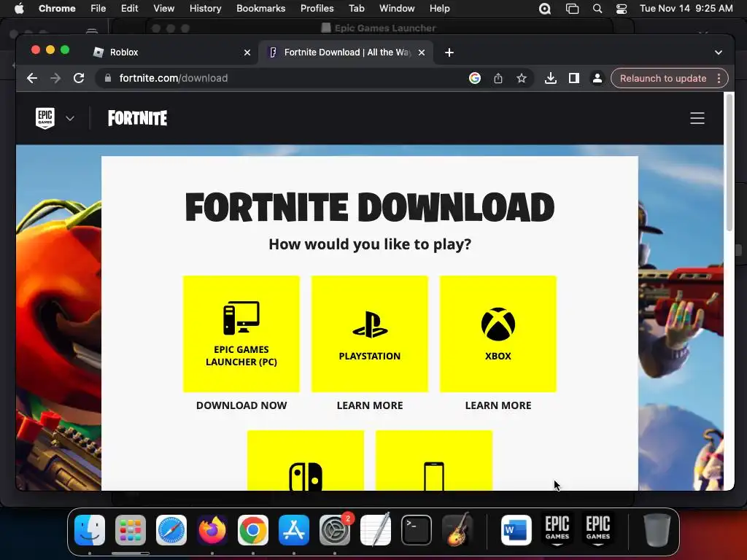Click the browser forward arrow
The height and width of the screenshot is (560, 747).
point(55,78)
